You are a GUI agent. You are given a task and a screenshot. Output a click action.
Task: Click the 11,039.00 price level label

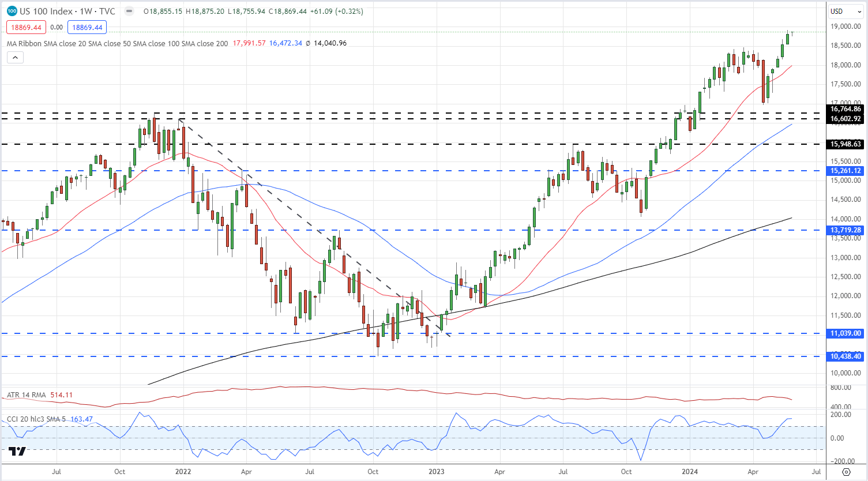click(x=846, y=333)
